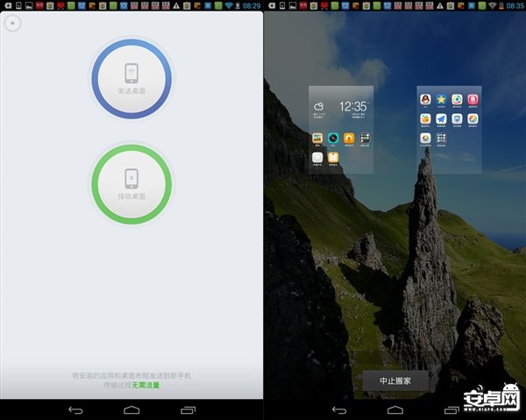
Task: Open the yellow star app on blue background
Action: [441, 100]
